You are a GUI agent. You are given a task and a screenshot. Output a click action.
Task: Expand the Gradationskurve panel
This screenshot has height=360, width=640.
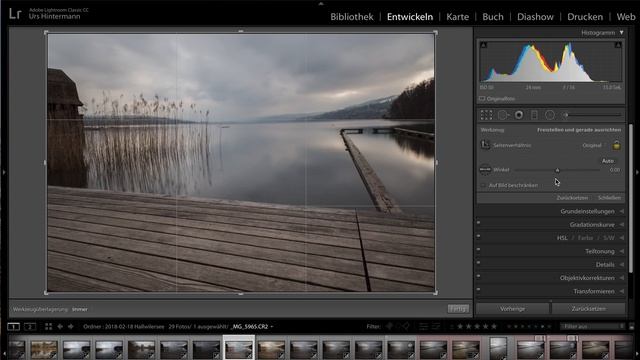pos(622,225)
